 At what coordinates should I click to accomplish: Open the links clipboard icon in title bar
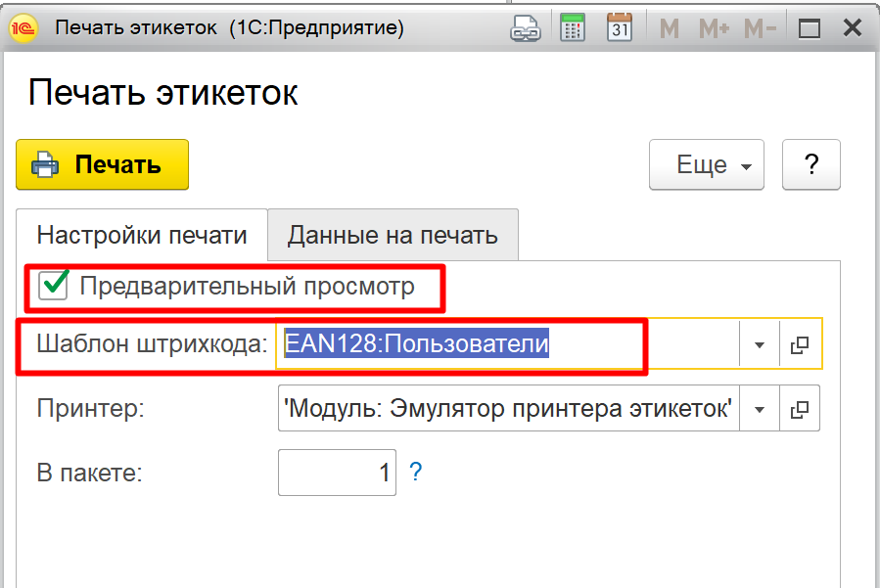click(x=526, y=28)
